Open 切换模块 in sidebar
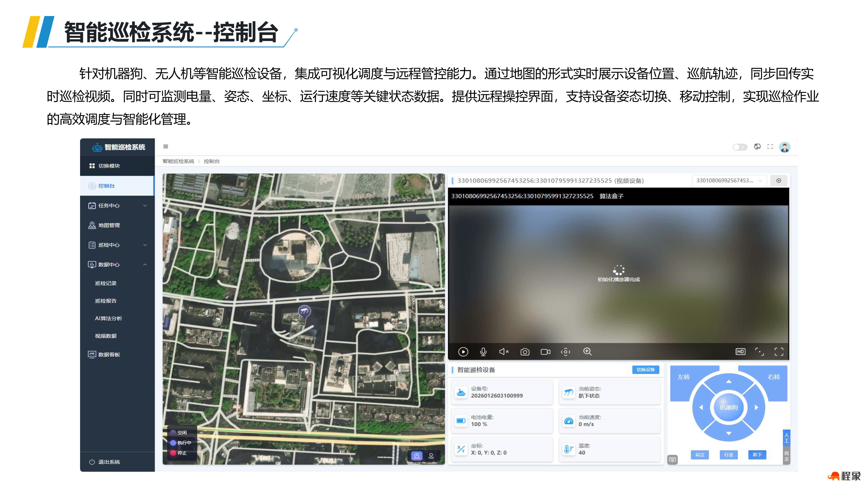Viewport: 868px width, 488px height. (x=117, y=166)
